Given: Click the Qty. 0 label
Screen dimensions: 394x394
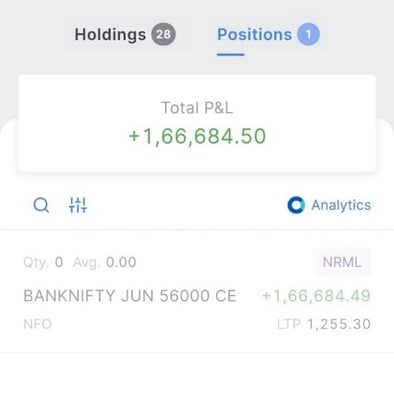Looking at the screenshot, I should coord(43,262).
